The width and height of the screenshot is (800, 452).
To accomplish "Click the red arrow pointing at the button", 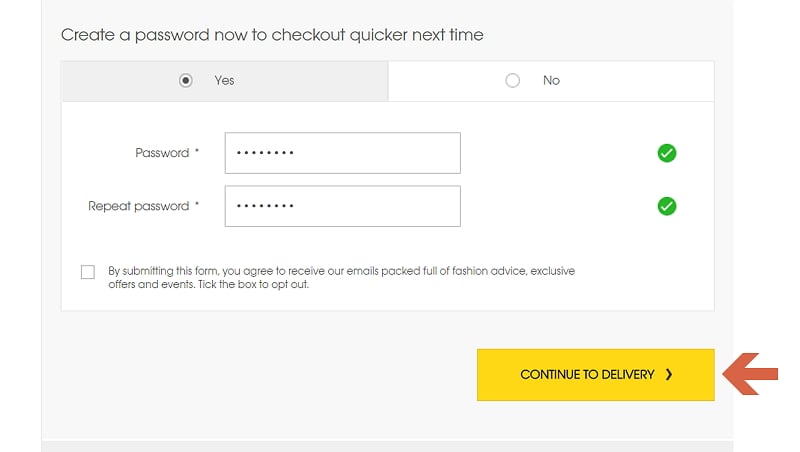I will (x=750, y=374).
